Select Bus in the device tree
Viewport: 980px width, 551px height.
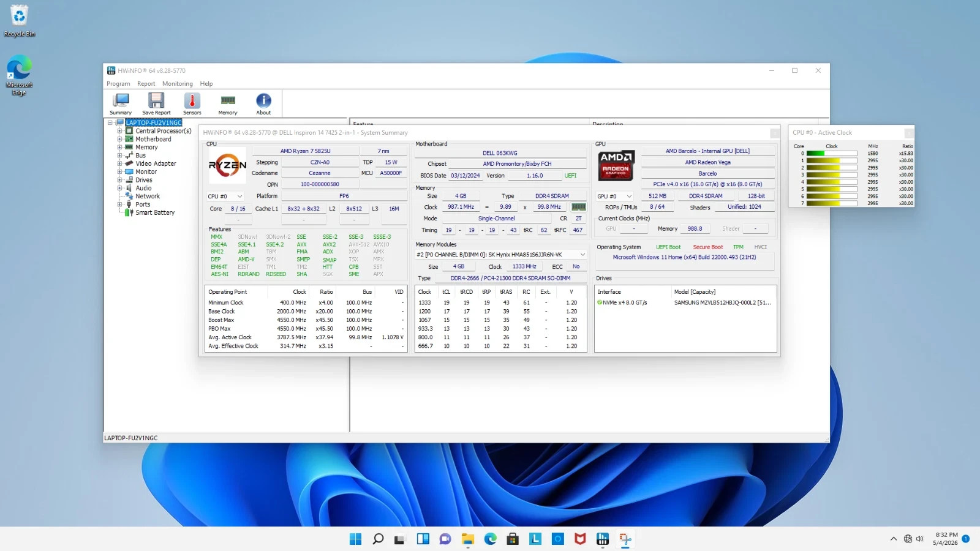(140, 156)
